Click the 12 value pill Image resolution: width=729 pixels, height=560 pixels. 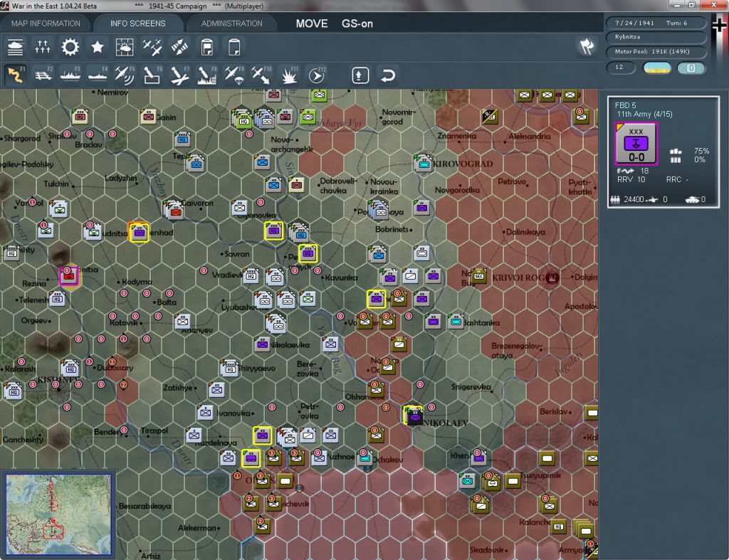(621, 68)
